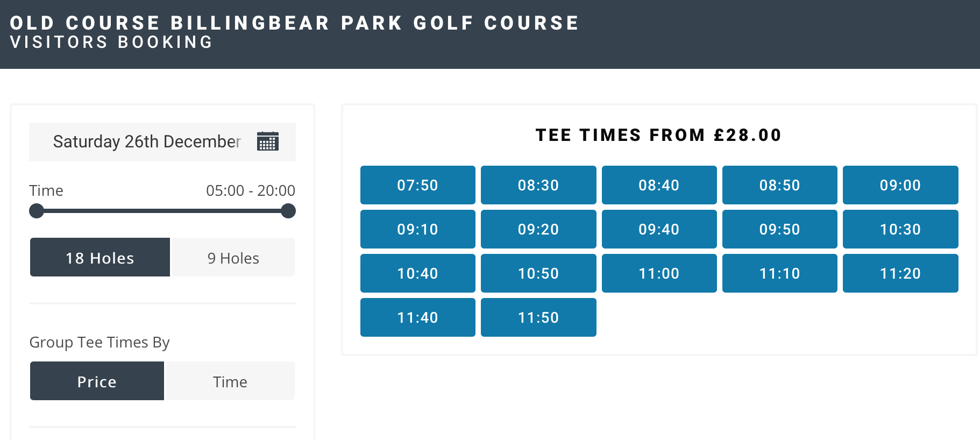Pick the 08:50 tee time slot

tap(779, 185)
